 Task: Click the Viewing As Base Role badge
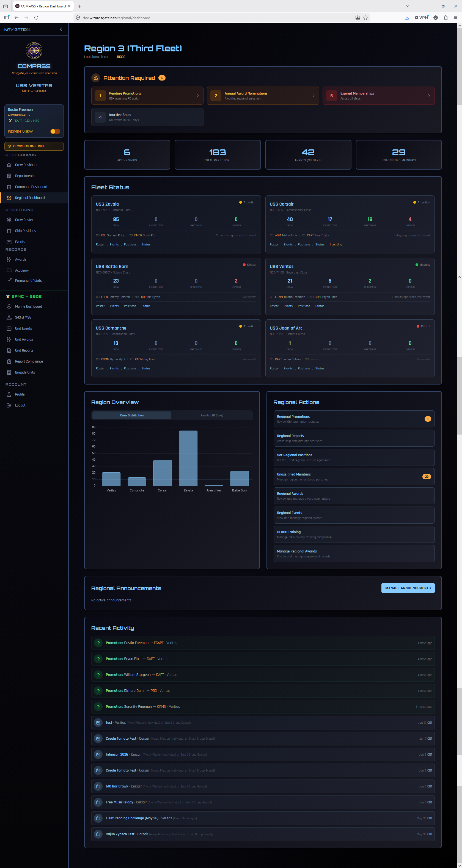[x=34, y=146]
